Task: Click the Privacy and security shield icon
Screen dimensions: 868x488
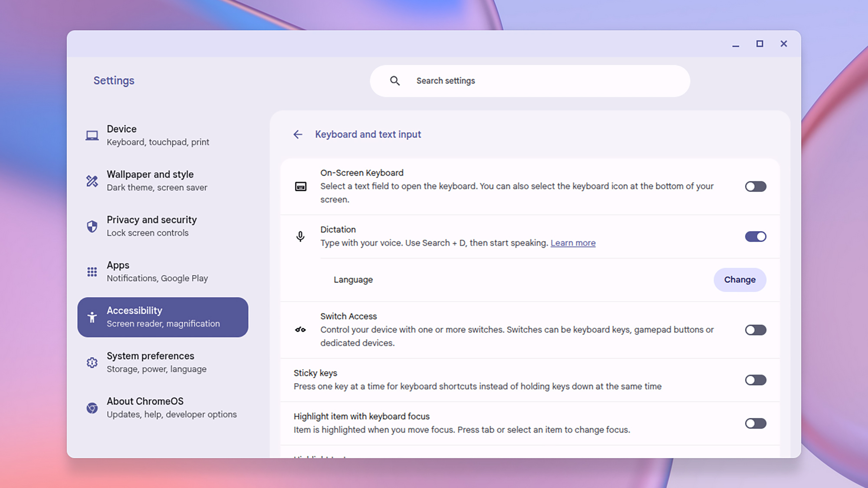Action: (x=92, y=226)
